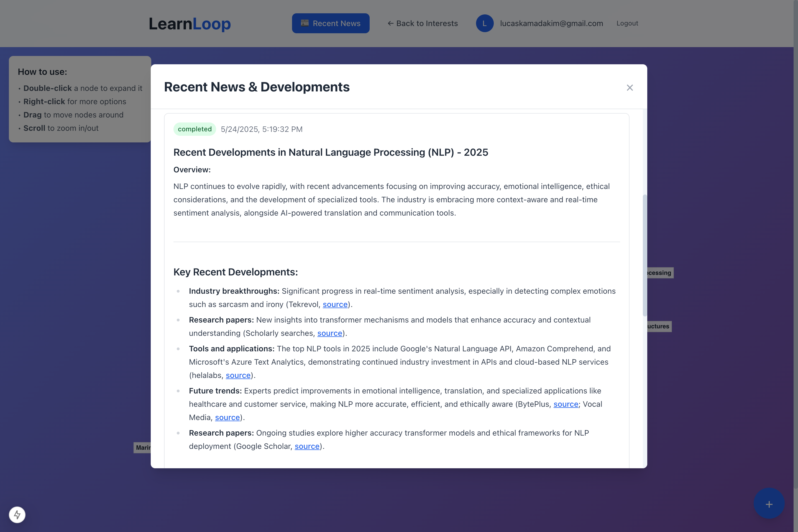Open the Google Scholar source link
Viewport: 798px width, 532px height.
[x=307, y=446]
